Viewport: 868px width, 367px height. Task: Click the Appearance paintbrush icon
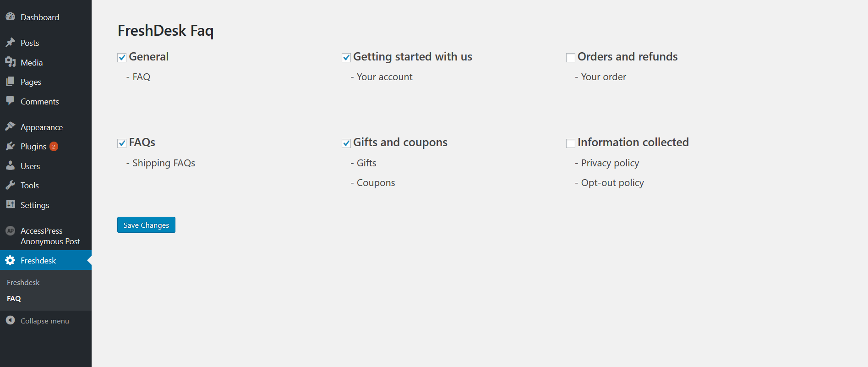click(10, 126)
